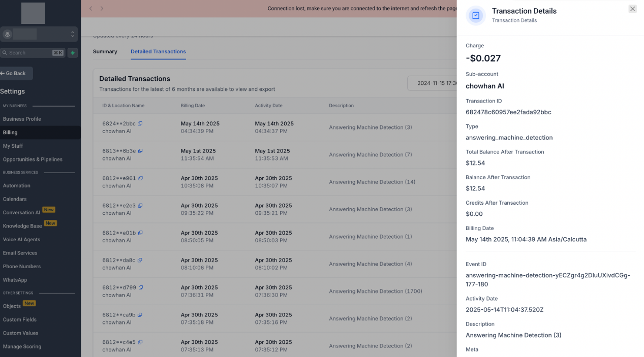This screenshot has height=357, width=644.
Task: Open Manage Scoring settings
Action: [22, 346]
